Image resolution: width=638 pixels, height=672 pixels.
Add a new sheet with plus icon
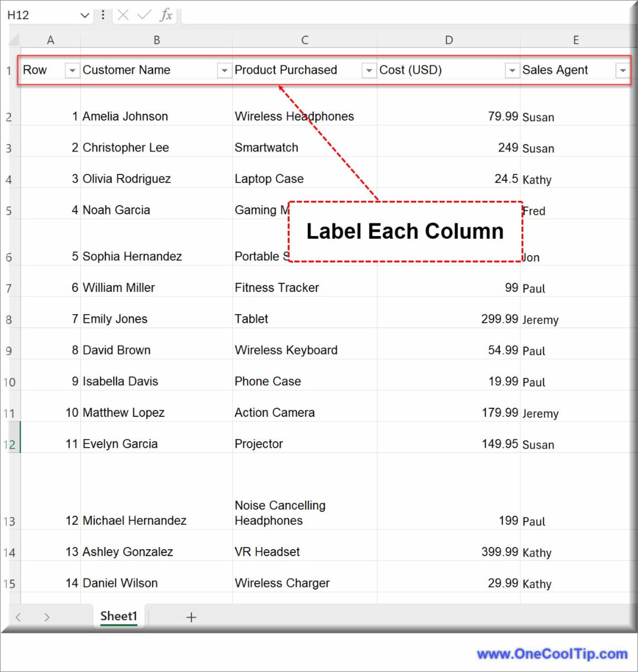(x=191, y=617)
